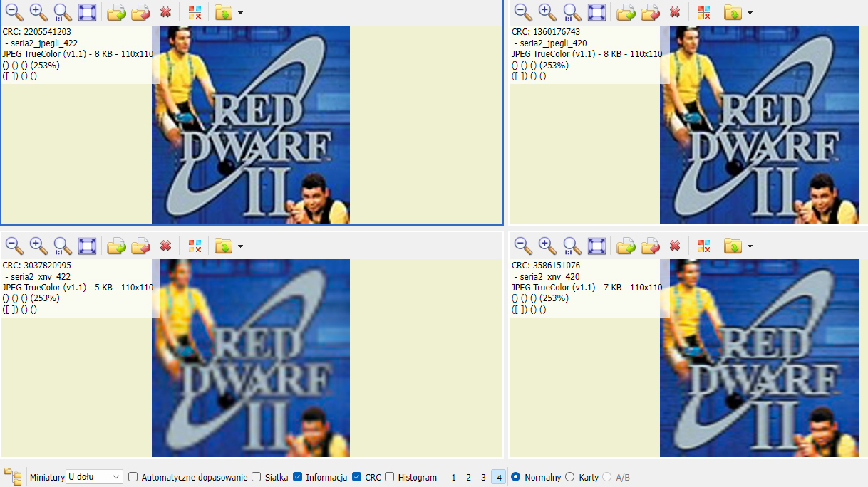Click red-arrow folder icon in seria2_xnv_420 pane
The height and width of the screenshot is (487, 868).
[x=650, y=246]
